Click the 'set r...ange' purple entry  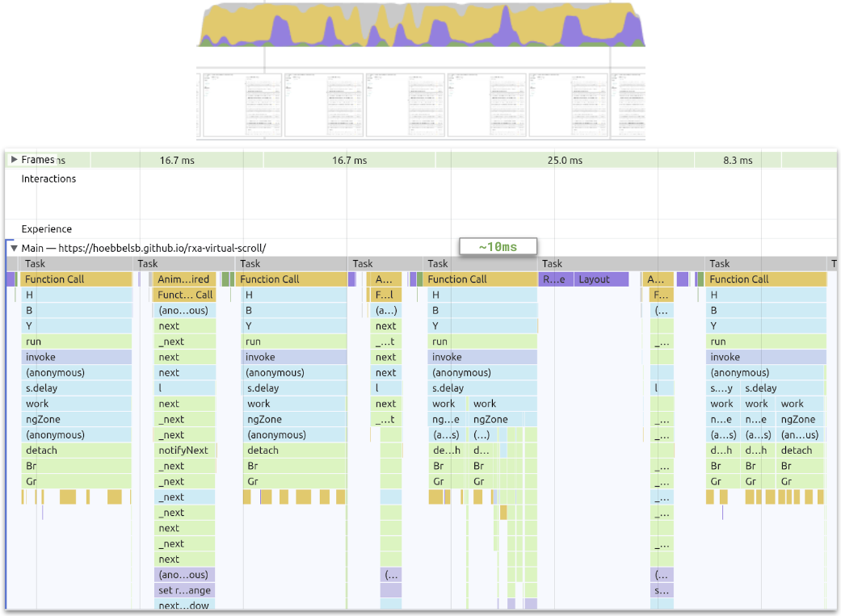pyautogui.click(x=183, y=590)
